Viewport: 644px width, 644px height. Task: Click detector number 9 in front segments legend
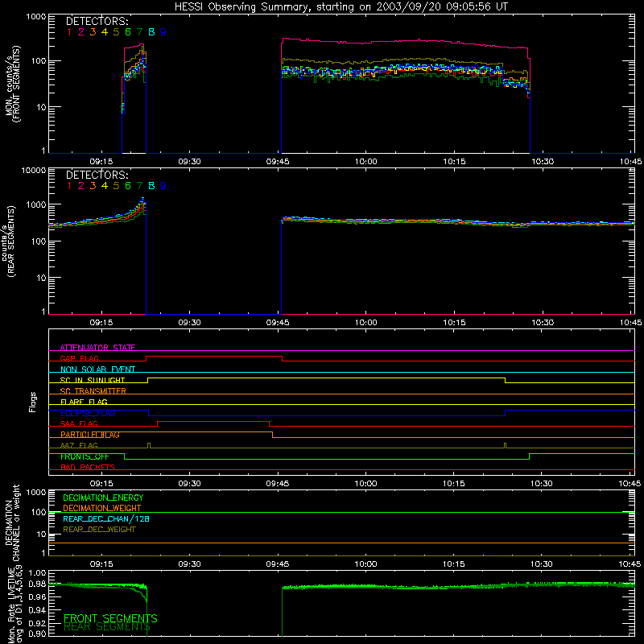163,32
